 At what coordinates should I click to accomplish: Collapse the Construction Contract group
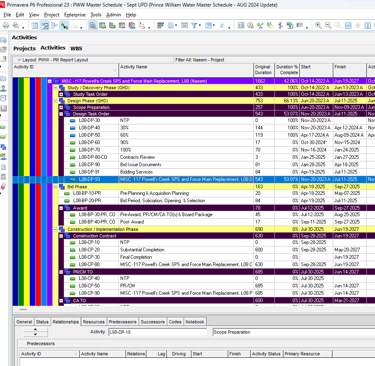[61, 236]
